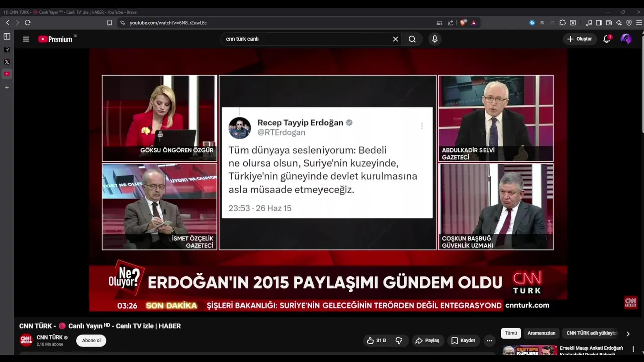Click the address bar URL
The width and height of the screenshot is (644, 362).
point(168,23)
